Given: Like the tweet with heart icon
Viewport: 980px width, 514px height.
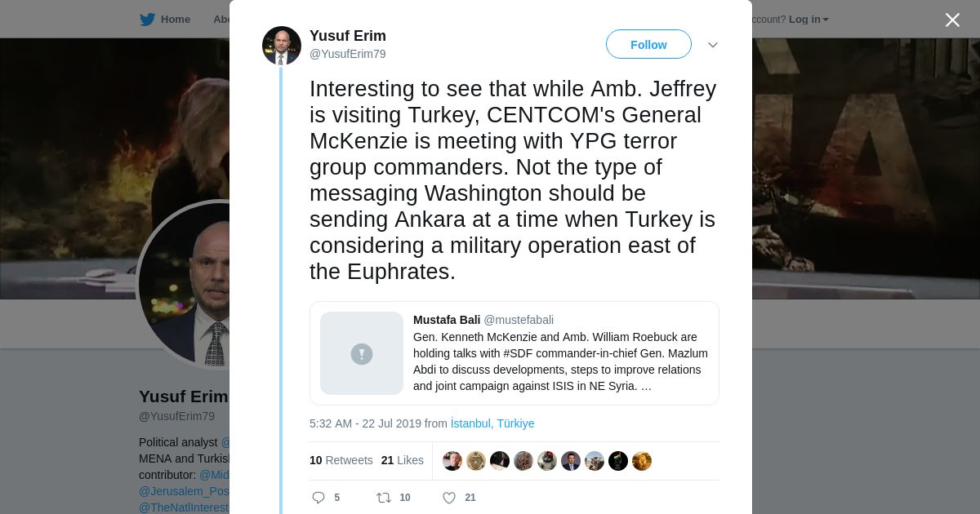Looking at the screenshot, I should click(448, 498).
